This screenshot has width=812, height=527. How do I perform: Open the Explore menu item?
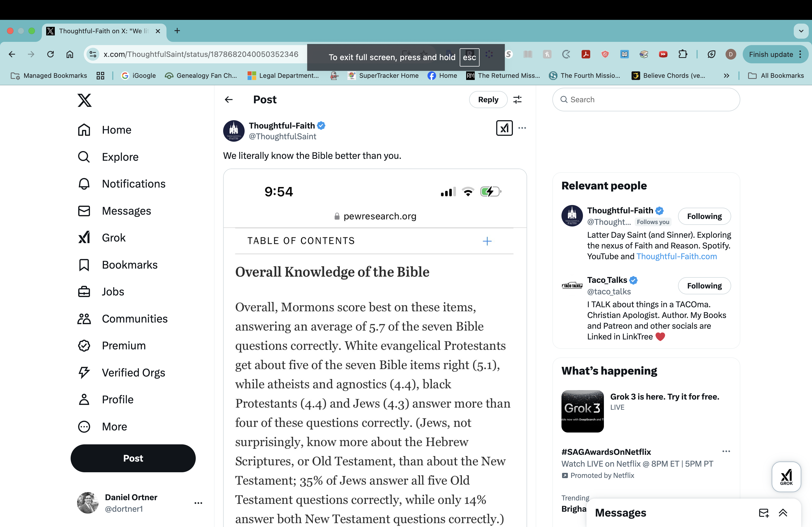(x=120, y=157)
